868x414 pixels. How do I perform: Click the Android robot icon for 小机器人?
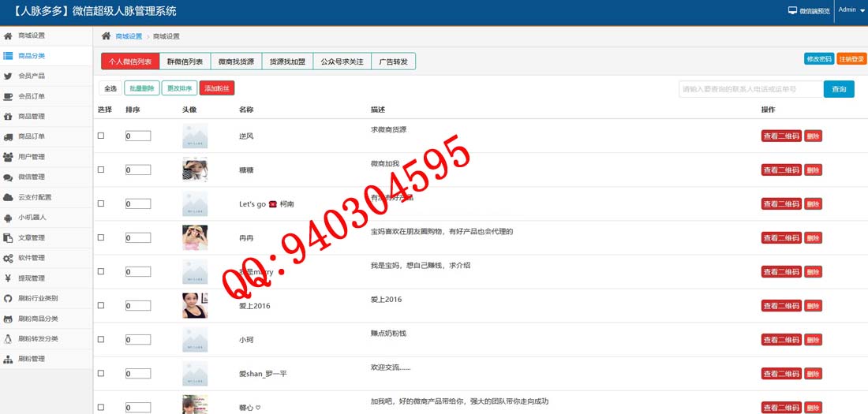tap(8, 218)
